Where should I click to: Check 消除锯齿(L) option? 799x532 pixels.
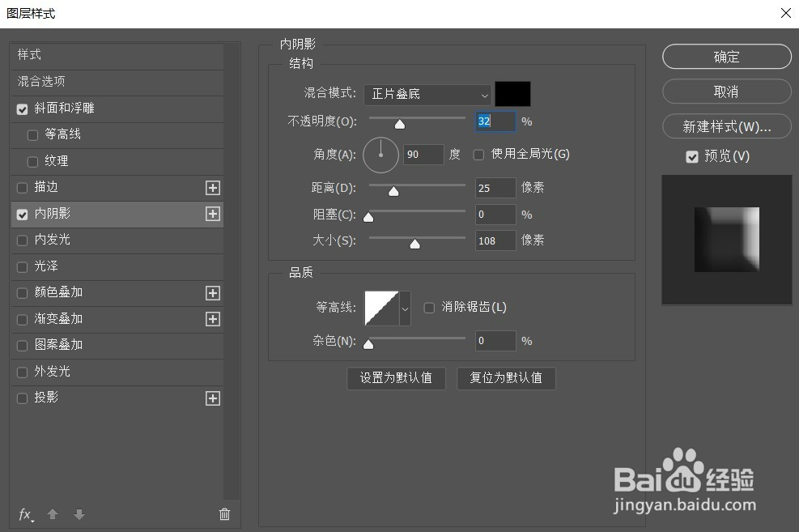click(429, 307)
